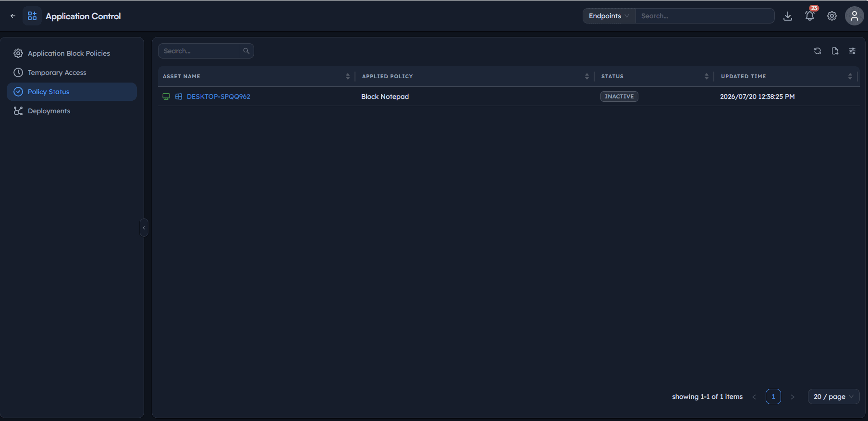
Task: Click the magnifier button in table search
Action: (246, 51)
